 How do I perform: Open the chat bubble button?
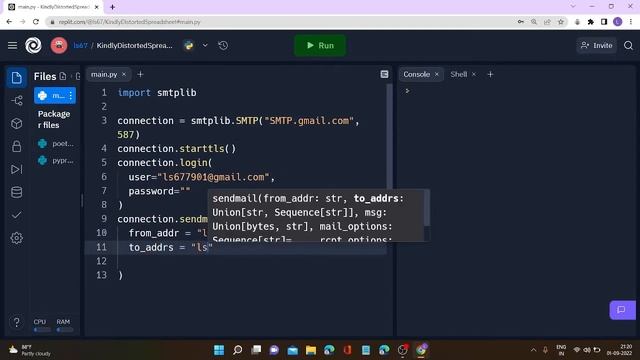click(x=622, y=310)
